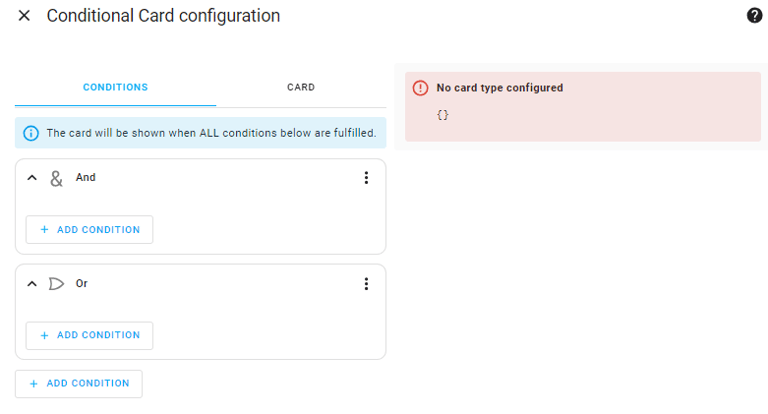Click the red error alert icon
Viewport: 768px width, 414px height.
421,88
